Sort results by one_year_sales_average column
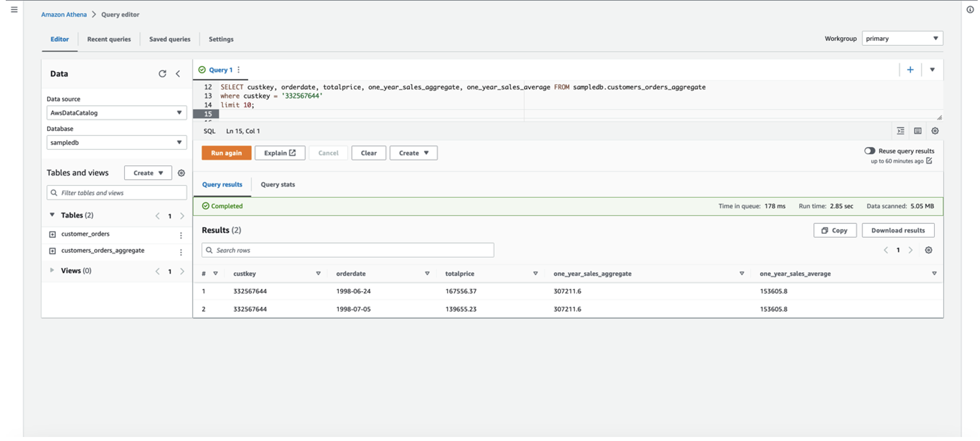The image size is (980, 441). click(x=934, y=274)
